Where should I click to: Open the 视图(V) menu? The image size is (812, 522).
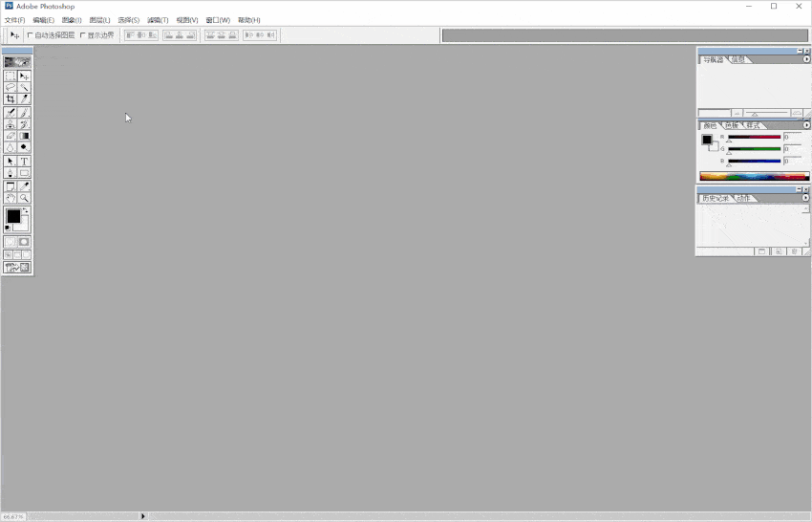coord(187,20)
